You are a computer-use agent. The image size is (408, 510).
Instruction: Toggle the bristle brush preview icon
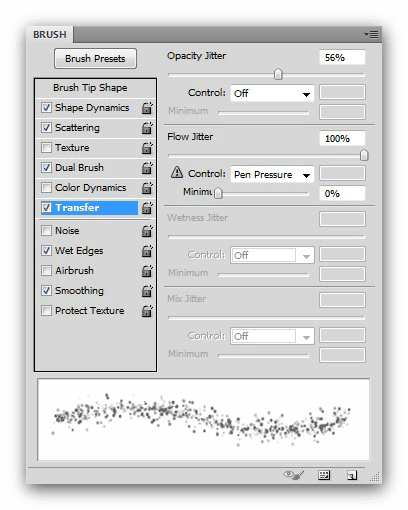click(293, 475)
